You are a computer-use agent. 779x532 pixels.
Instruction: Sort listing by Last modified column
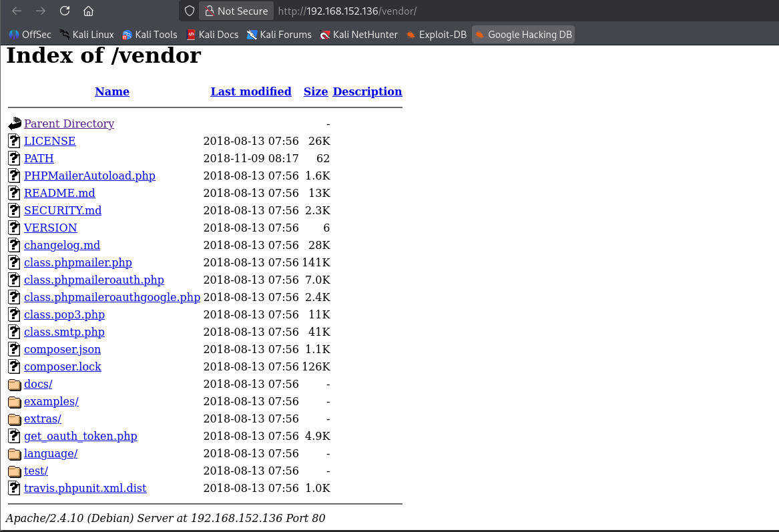coord(251,91)
